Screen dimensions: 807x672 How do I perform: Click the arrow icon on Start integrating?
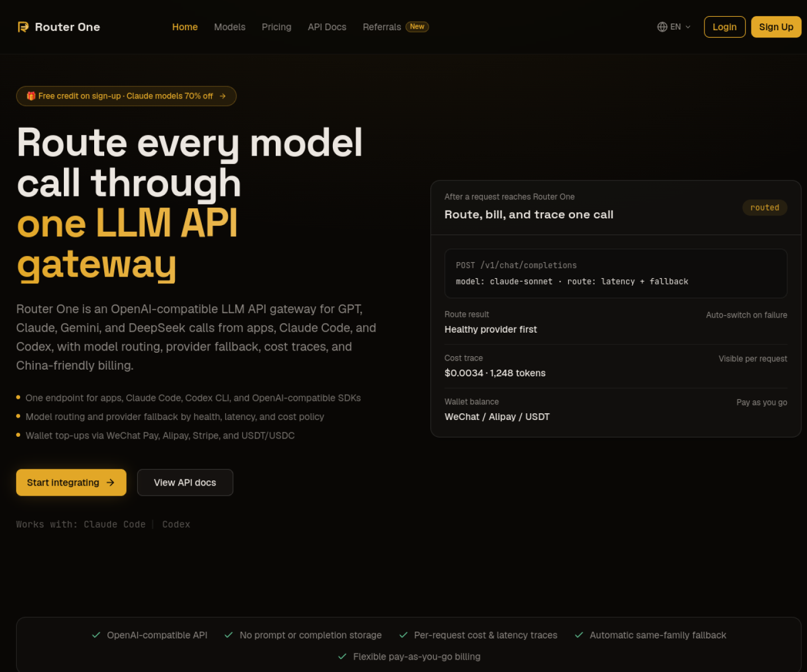pos(110,483)
